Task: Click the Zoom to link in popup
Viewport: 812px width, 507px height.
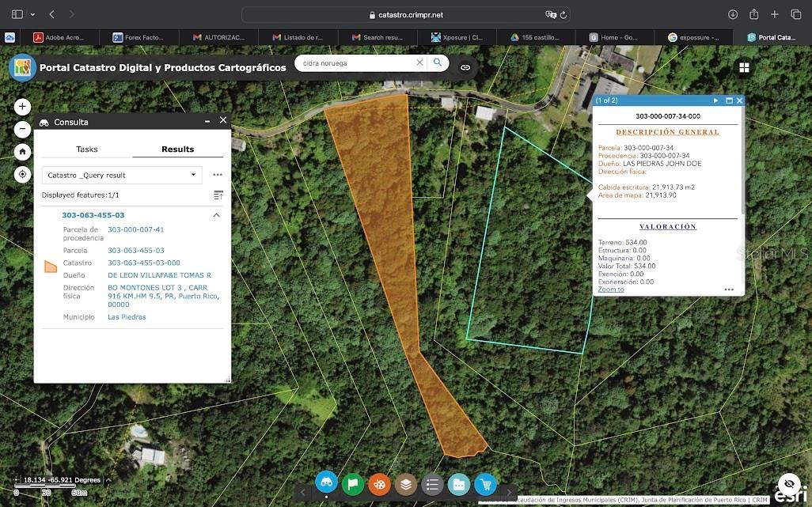Action: pyautogui.click(x=610, y=289)
